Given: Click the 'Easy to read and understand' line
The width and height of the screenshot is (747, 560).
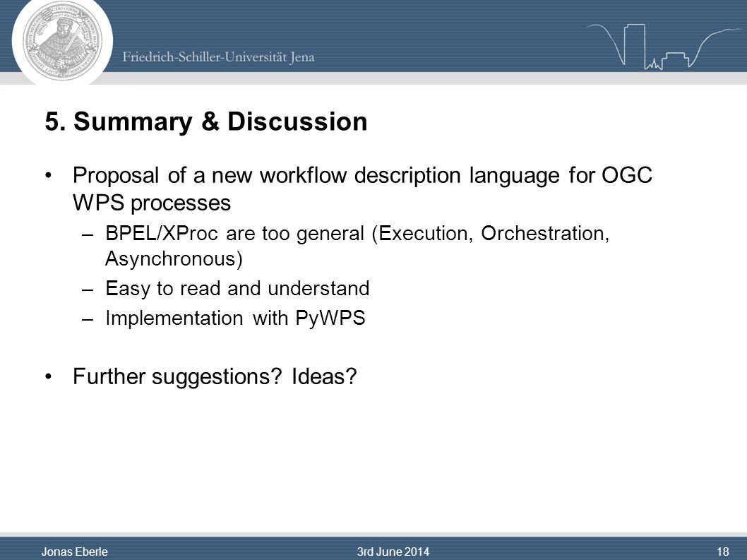Looking at the screenshot, I should click(237, 288).
